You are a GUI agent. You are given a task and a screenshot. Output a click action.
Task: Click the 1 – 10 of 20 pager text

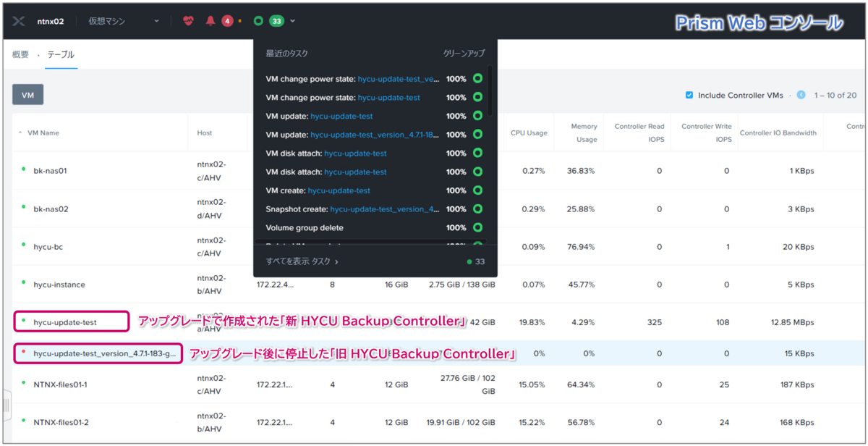pos(835,95)
